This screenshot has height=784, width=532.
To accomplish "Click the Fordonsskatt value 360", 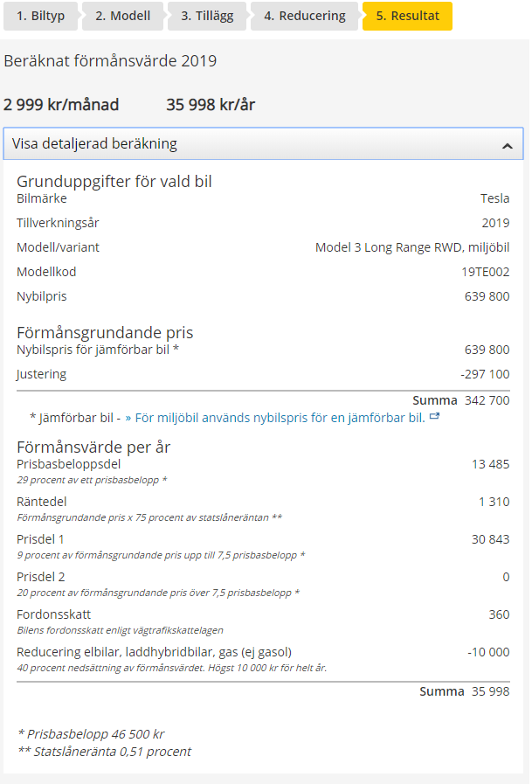I will tap(499, 614).
